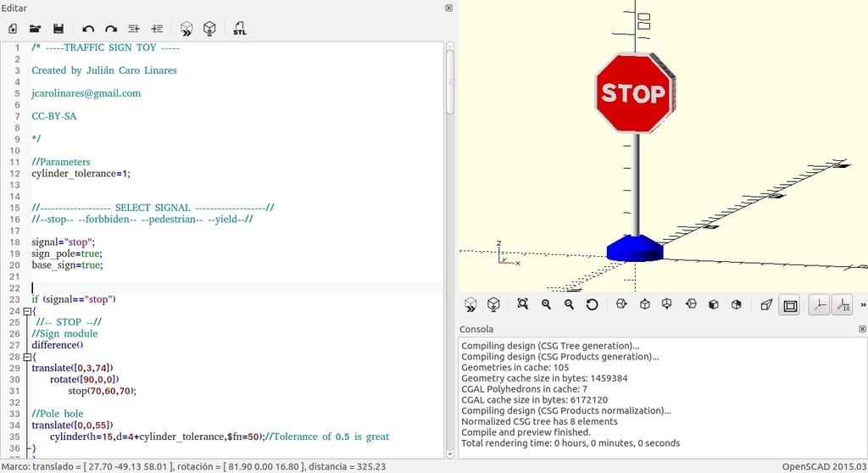Reset the 3D view rotation
This screenshot has height=473, width=868.
pos(592,304)
